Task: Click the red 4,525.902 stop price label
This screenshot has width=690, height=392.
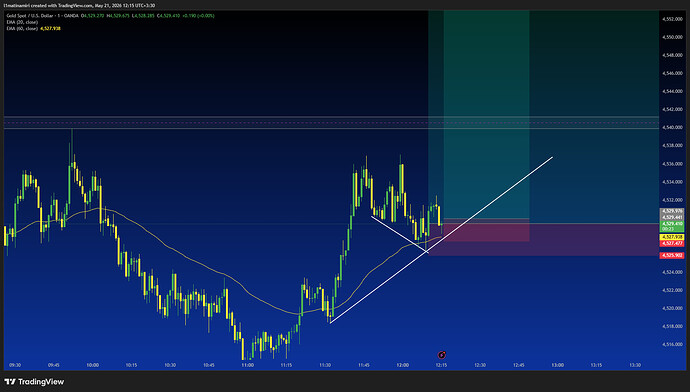Action: 672,256
